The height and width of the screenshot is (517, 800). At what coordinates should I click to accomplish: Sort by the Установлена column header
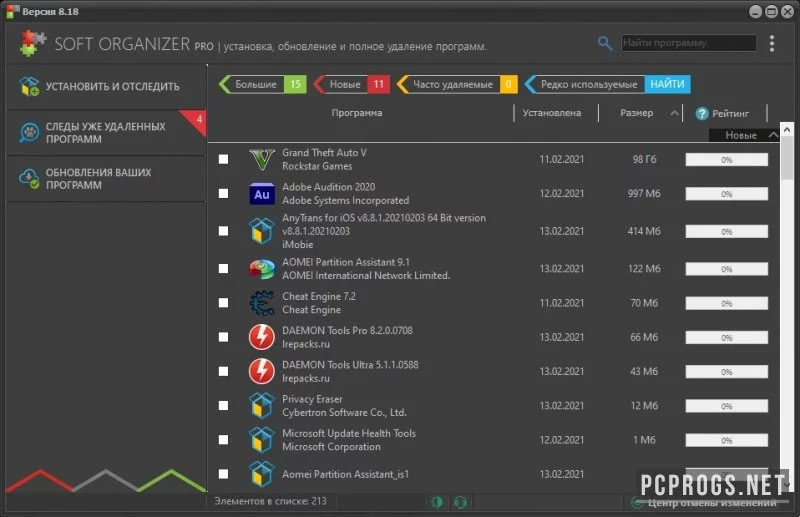pos(552,113)
